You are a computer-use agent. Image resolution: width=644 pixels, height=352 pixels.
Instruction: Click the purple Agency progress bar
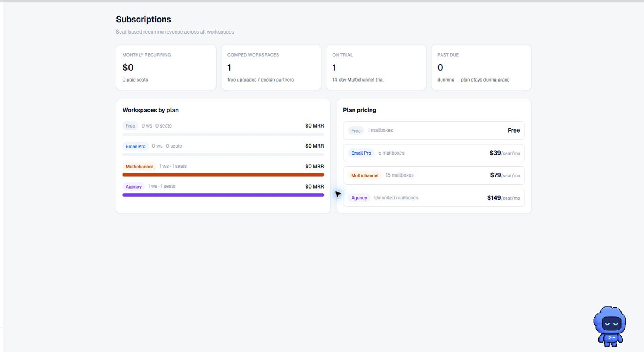point(223,195)
